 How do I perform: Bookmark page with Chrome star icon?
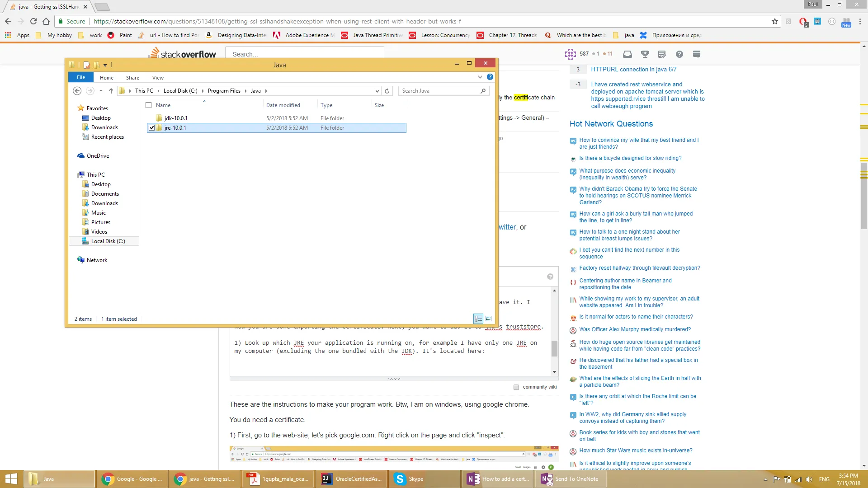(x=774, y=21)
